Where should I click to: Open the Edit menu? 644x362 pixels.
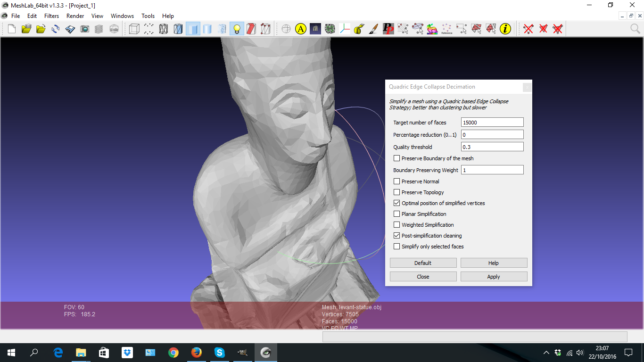pyautogui.click(x=32, y=16)
